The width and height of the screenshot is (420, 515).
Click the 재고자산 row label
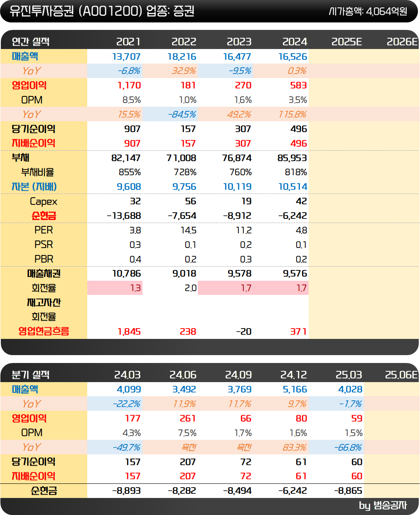click(x=44, y=302)
